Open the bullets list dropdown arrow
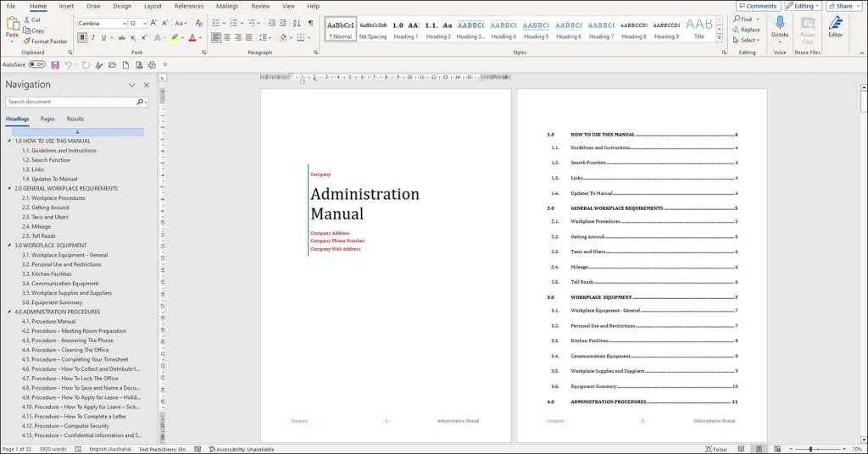This screenshot has height=454, width=868. click(224, 23)
